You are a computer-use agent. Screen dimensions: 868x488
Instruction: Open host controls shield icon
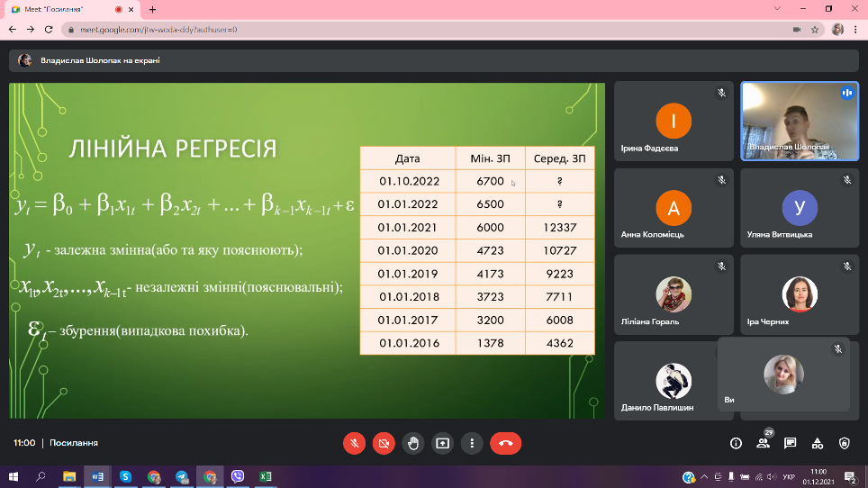tap(845, 443)
